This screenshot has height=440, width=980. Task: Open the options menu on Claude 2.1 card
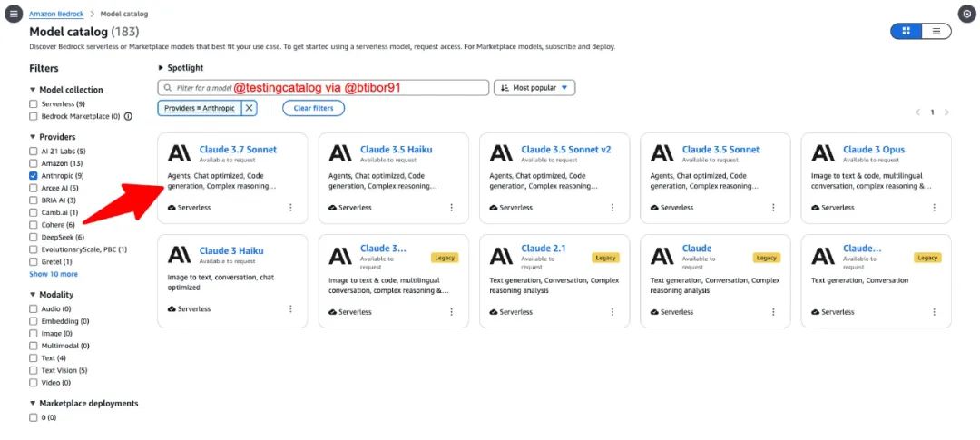612,312
